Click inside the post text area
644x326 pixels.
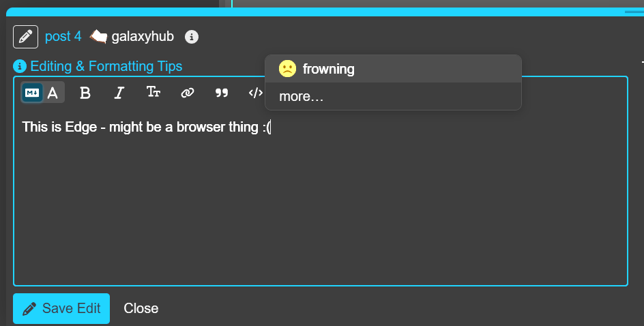321,205
